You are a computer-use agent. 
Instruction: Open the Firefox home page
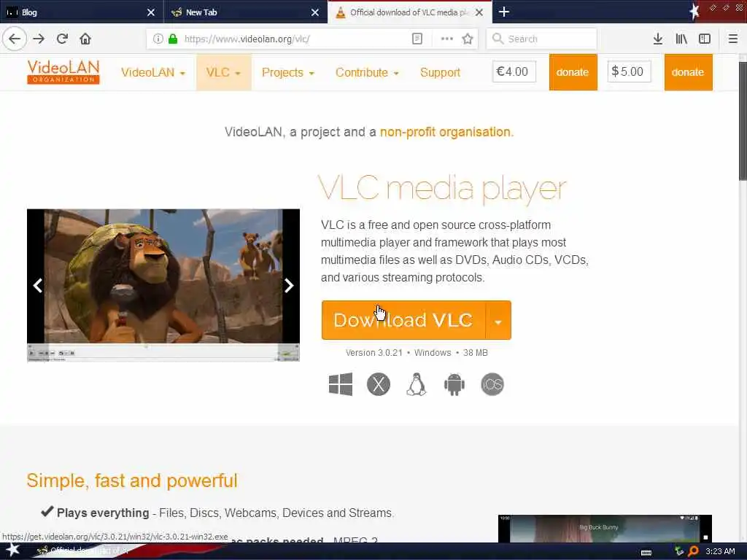click(85, 39)
